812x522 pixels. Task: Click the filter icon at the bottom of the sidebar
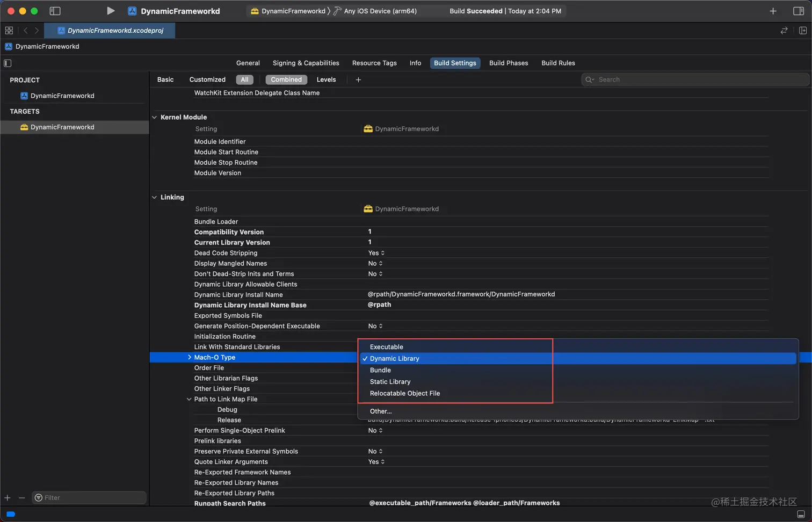tap(39, 498)
